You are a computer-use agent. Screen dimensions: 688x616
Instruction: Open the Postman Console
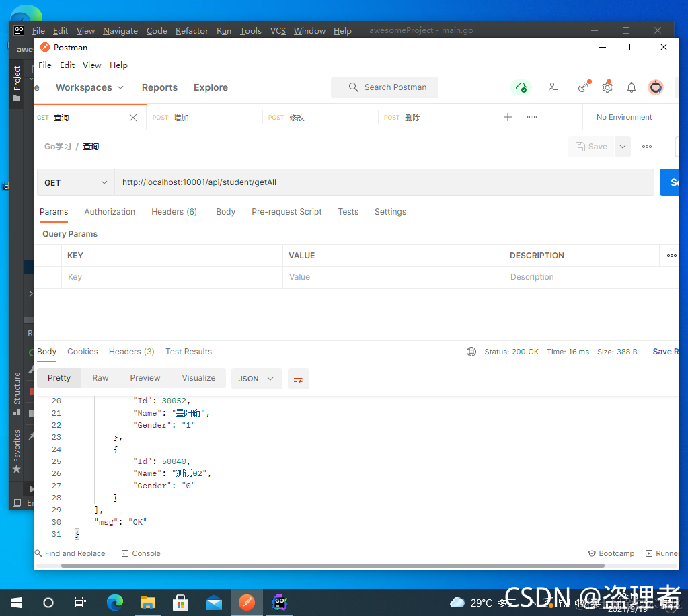point(141,553)
